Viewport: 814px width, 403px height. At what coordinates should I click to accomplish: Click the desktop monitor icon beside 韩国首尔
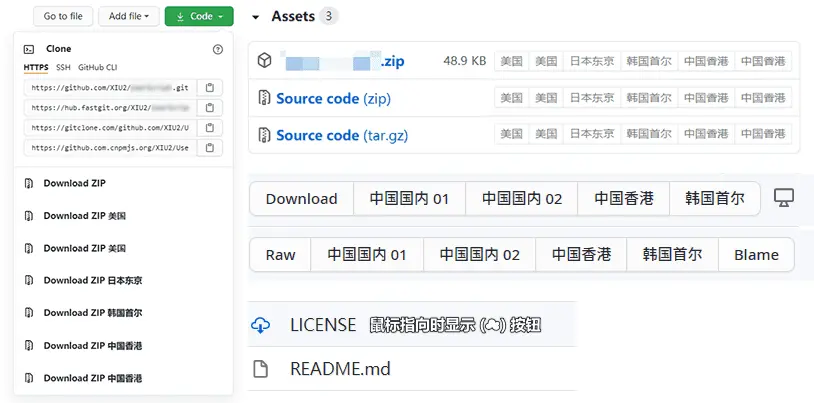pos(783,198)
